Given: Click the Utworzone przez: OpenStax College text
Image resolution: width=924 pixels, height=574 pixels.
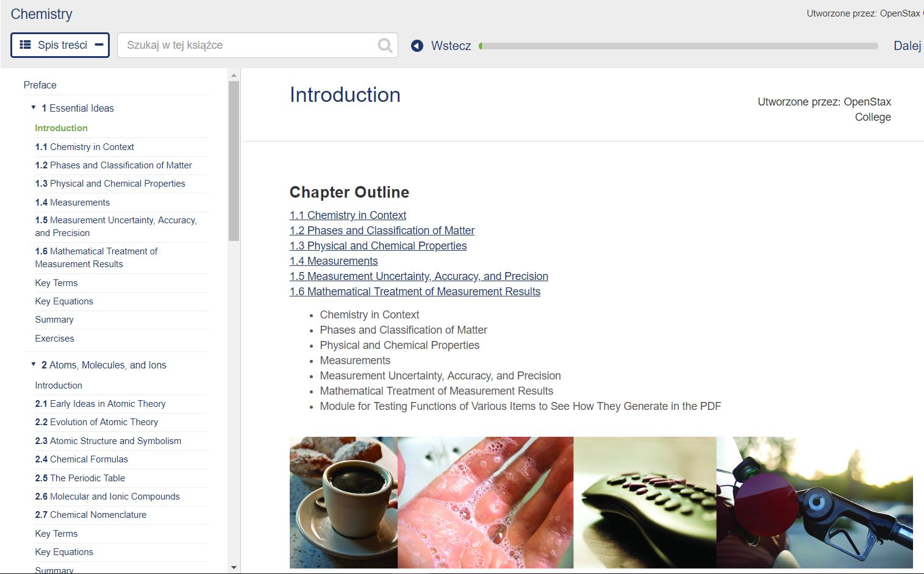Looking at the screenshot, I should click(825, 109).
